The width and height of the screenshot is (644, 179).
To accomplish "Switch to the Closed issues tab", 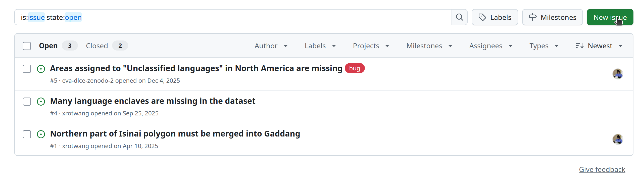I will pyautogui.click(x=97, y=46).
